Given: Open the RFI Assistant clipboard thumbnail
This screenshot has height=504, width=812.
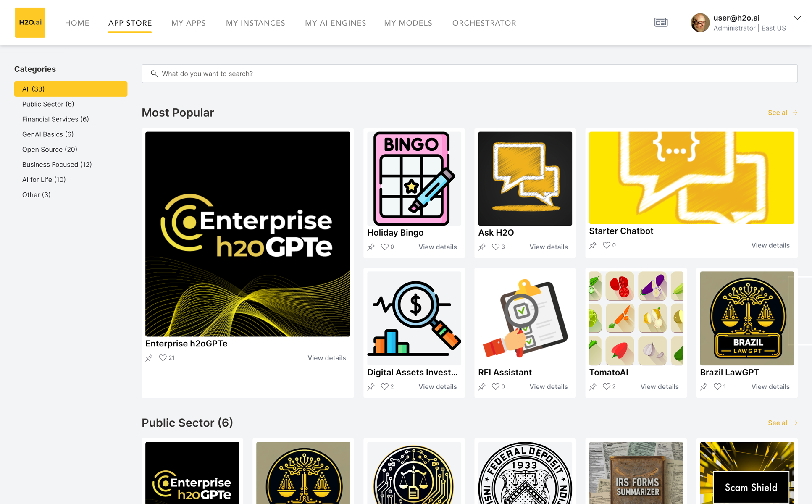Looking at the screenshot, I should [525, 318].
